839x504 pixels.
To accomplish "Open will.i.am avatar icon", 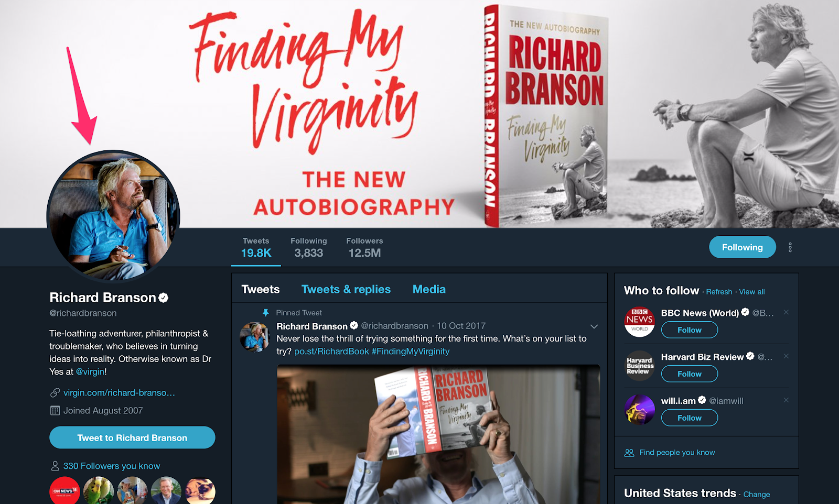I will pos(640,410).
